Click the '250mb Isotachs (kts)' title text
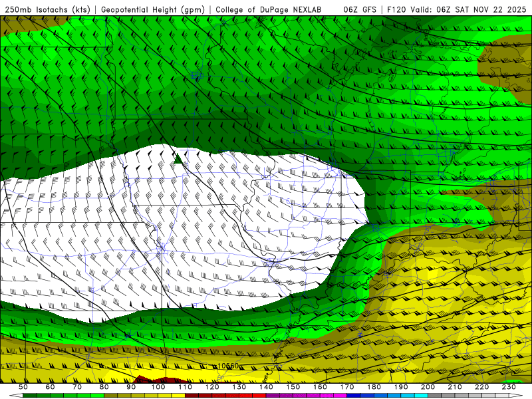Screen dimensions: 532x399 (48, 9)
